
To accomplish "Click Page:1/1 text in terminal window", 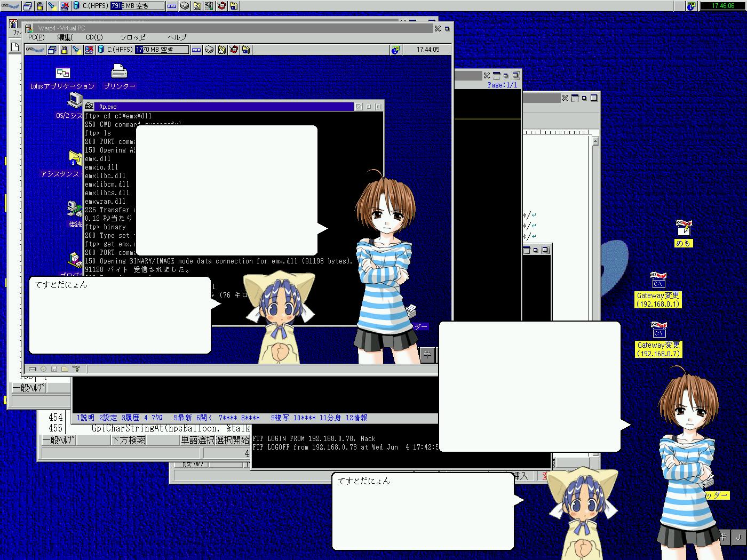I will pyautogui.click(x=502, y=85).
